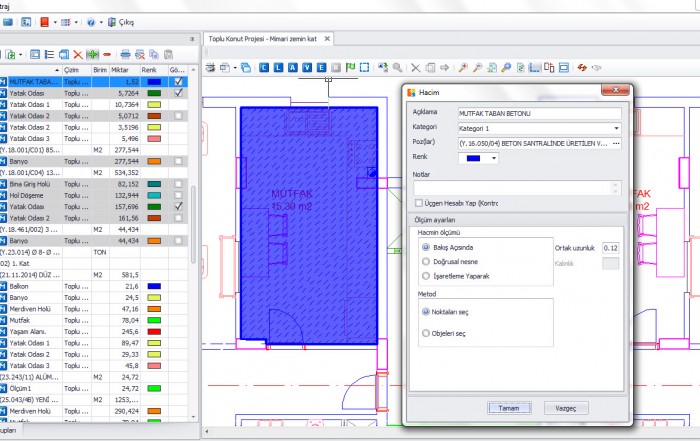Click the Çıkış exit menu item

point(126,21)
